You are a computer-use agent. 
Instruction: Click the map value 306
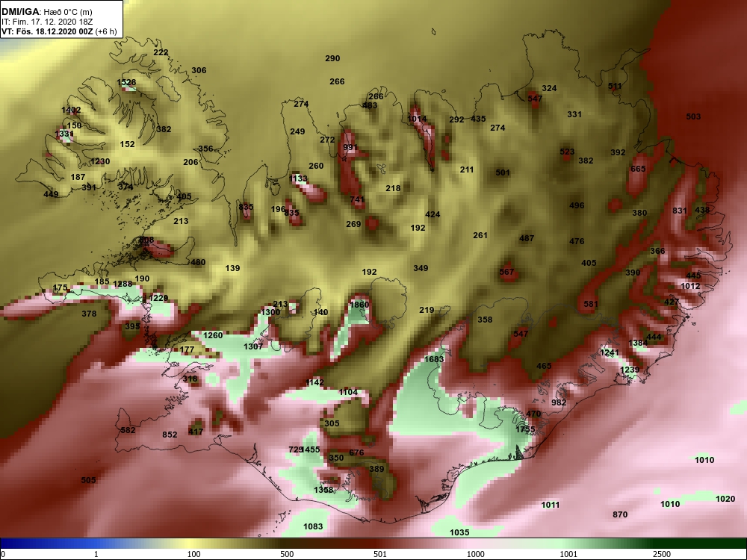pos(199,70)
